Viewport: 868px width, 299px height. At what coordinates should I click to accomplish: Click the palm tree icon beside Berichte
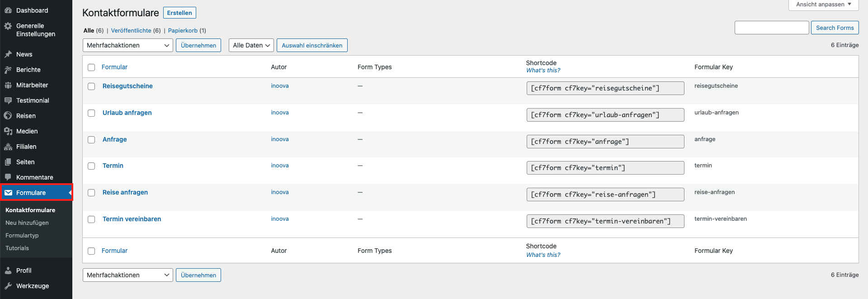click(8, 70)
